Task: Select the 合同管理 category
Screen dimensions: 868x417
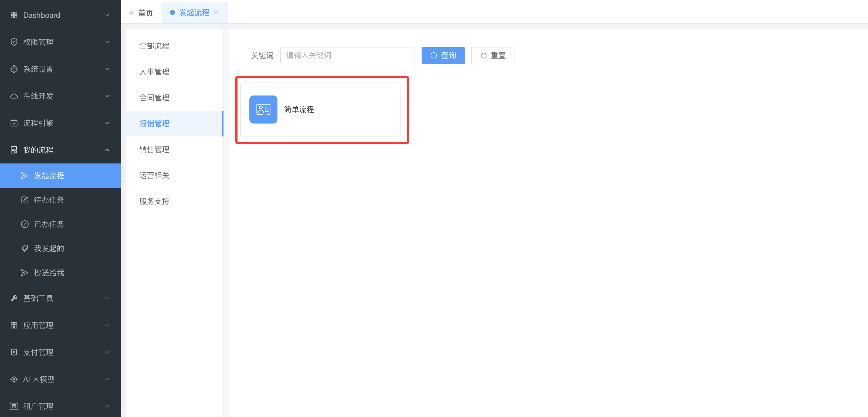Action: (x=154, y=98)
